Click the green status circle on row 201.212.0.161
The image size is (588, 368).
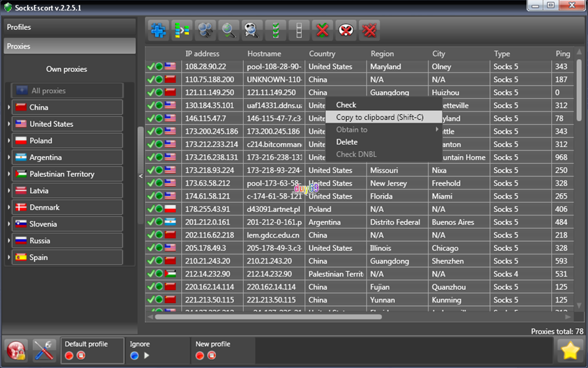tap(159, 222)
